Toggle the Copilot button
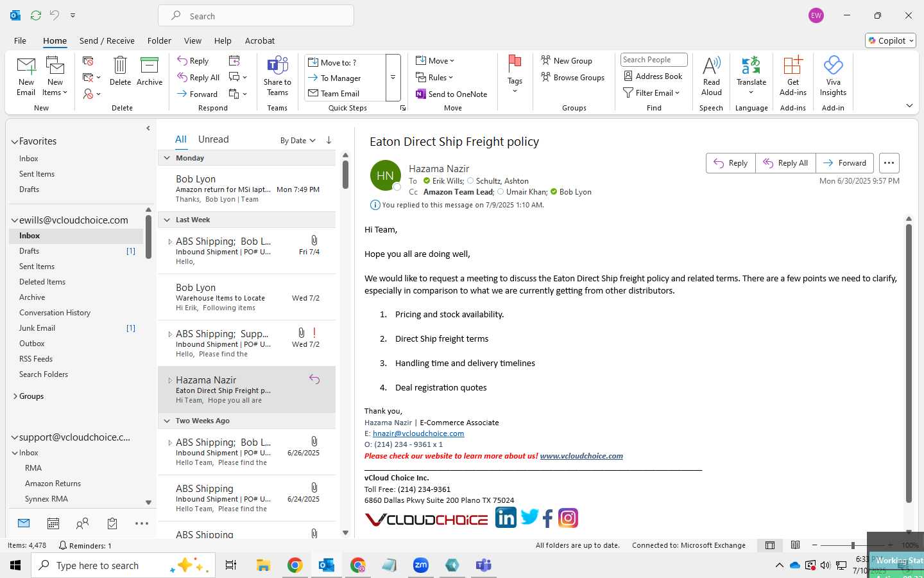The image size is (924, 578). click(x=891, y=40)
